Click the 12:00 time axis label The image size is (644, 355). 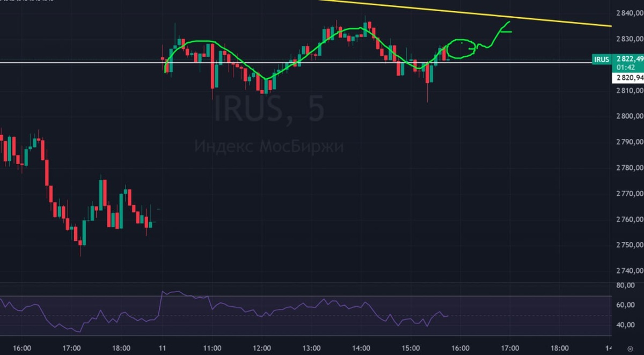(262, 348)
